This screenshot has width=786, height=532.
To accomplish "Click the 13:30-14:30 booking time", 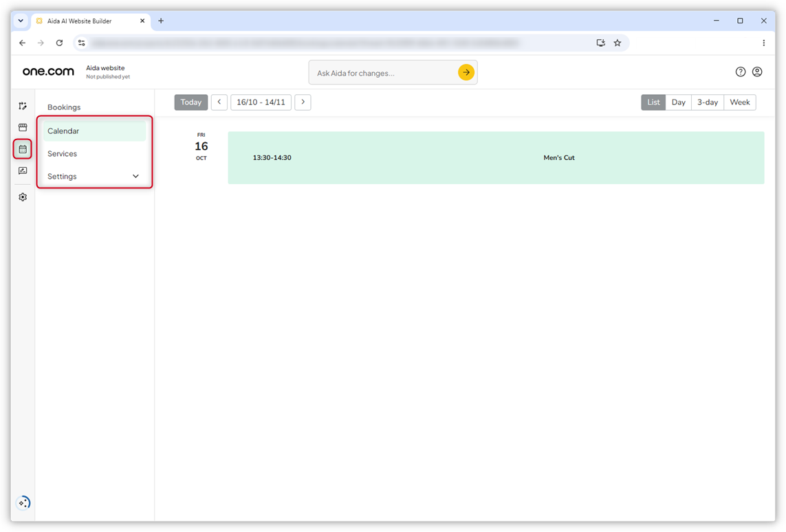I will 272,158.
